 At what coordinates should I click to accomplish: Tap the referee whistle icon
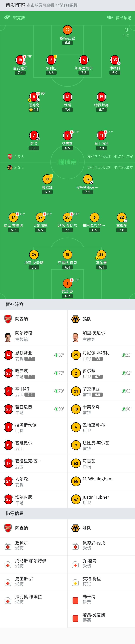tap(7, 17)
